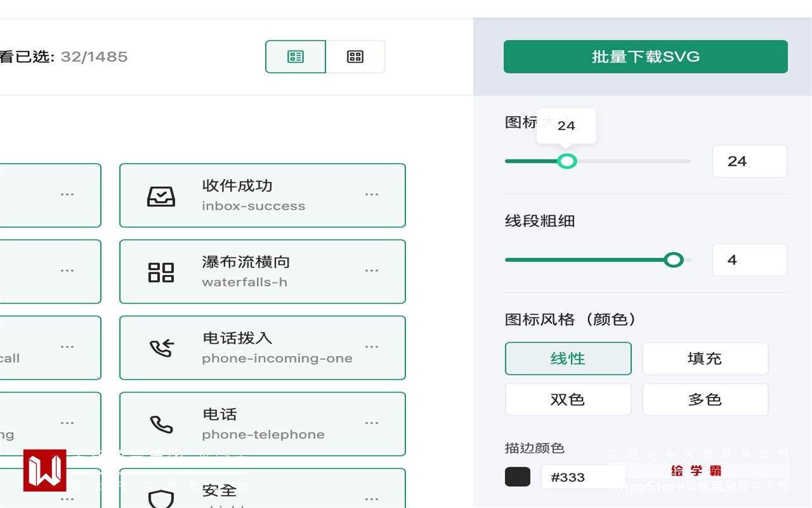The height and width of the screenshot is (508, 812).
Task: Click the red W logo watermark
Action: tap(45, 471)
